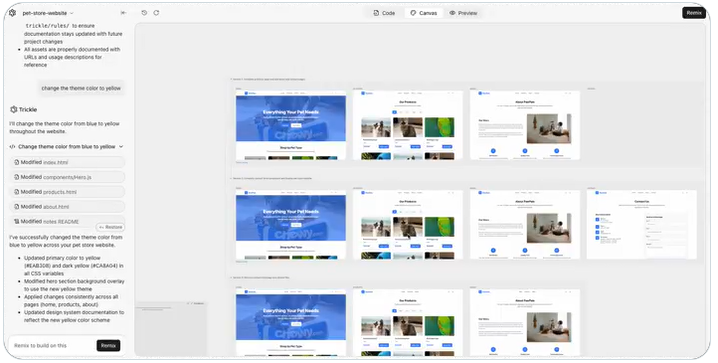718x363 pixels.
Task: Click the file icon on products.html row
Action: (16, 192)
